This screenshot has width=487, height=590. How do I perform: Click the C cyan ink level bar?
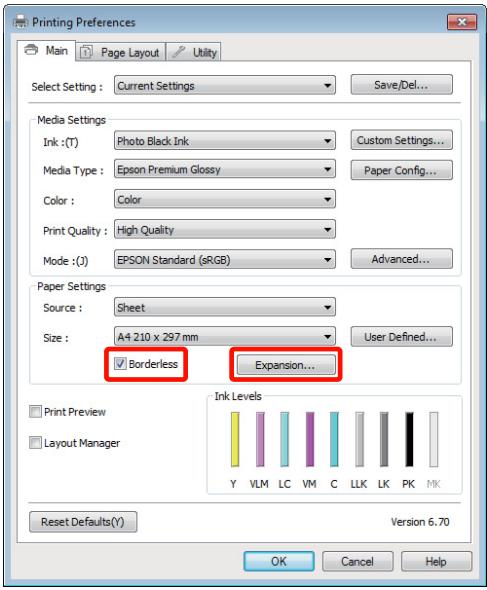pyautogui.click(x=334, y=439)
